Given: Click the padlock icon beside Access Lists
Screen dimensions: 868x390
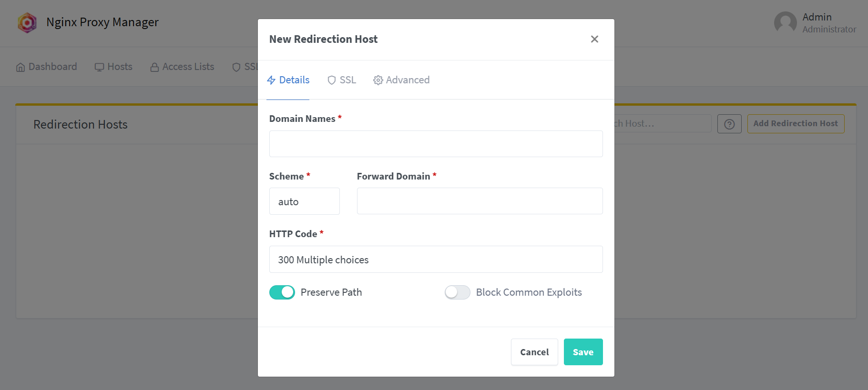Looking at the screenshot, I should (154, 67).
